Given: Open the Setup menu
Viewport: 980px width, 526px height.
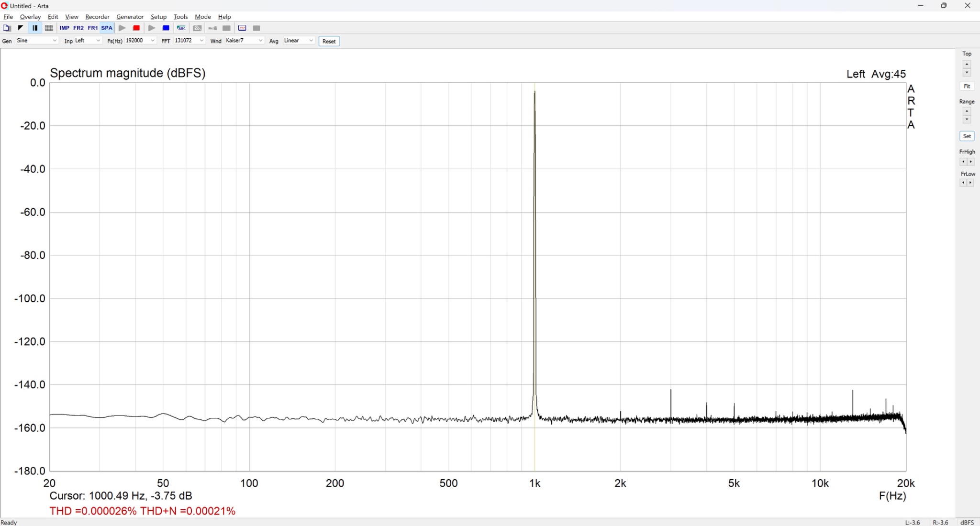Looking at the screenshot, I should (x=158, y=17).
